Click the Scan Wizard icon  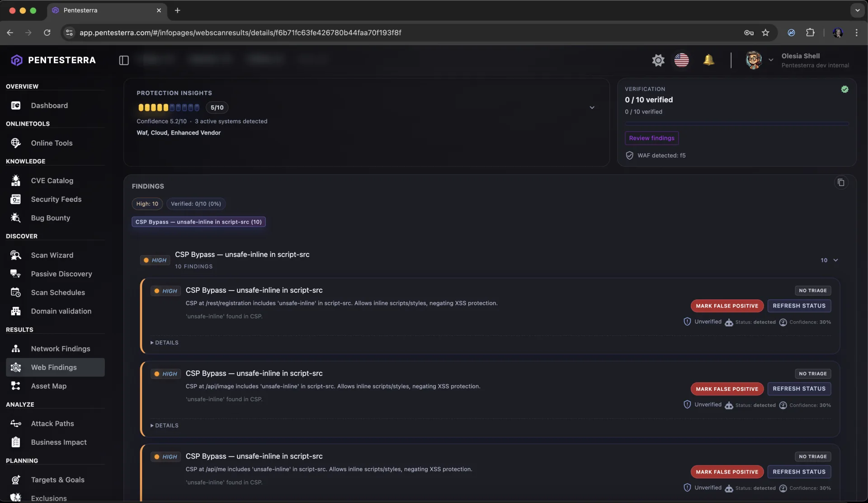coord(16,255)
